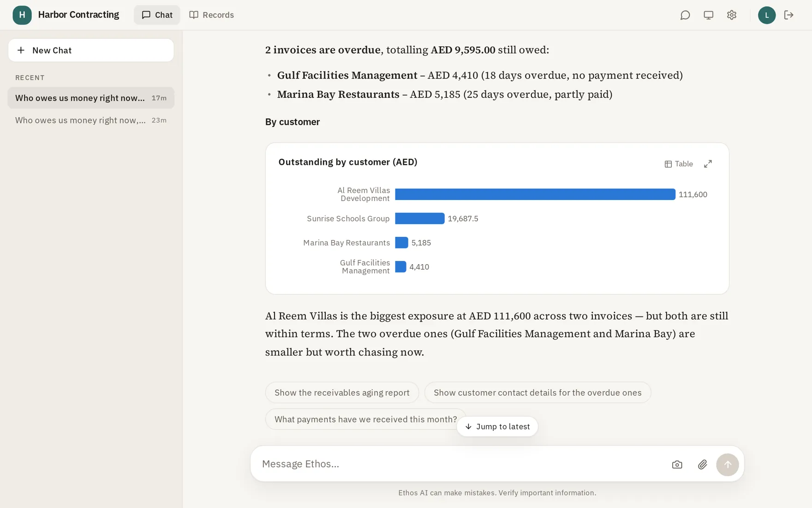Select 'Show customer contact details' suggestion

point(537,393)
